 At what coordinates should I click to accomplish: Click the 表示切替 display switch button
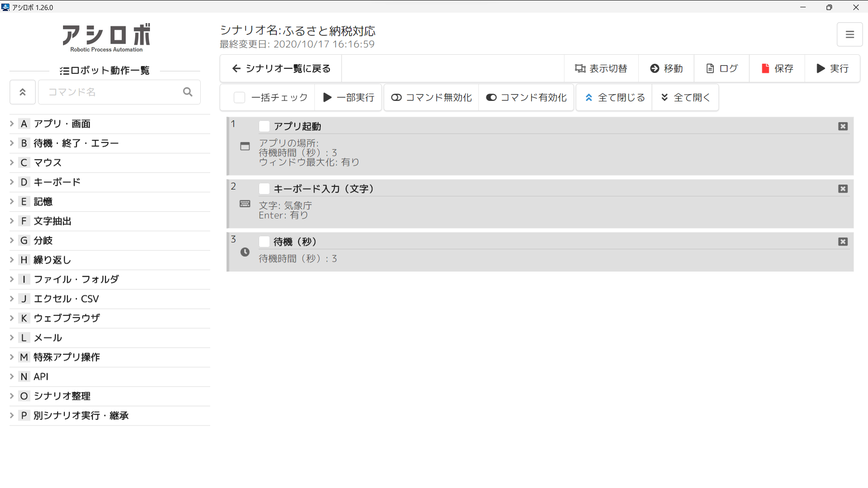tap(601, 68)
